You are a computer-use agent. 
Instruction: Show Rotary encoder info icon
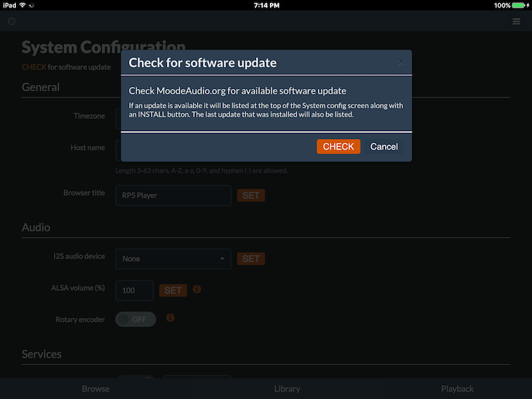tap(170, 318)
